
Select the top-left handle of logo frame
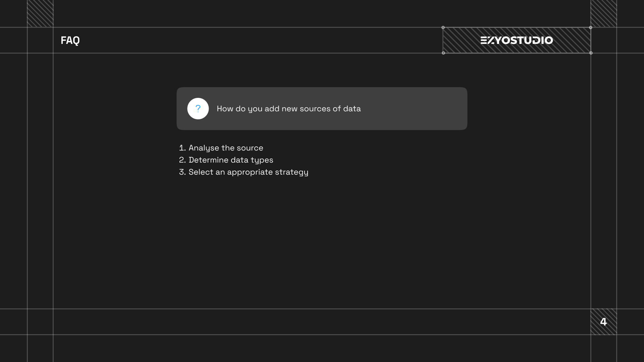443,27
